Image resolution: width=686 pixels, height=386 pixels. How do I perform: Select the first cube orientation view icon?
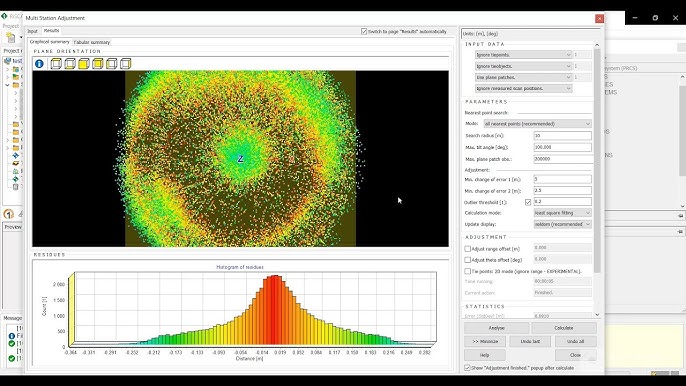click(x=56, y=64)
